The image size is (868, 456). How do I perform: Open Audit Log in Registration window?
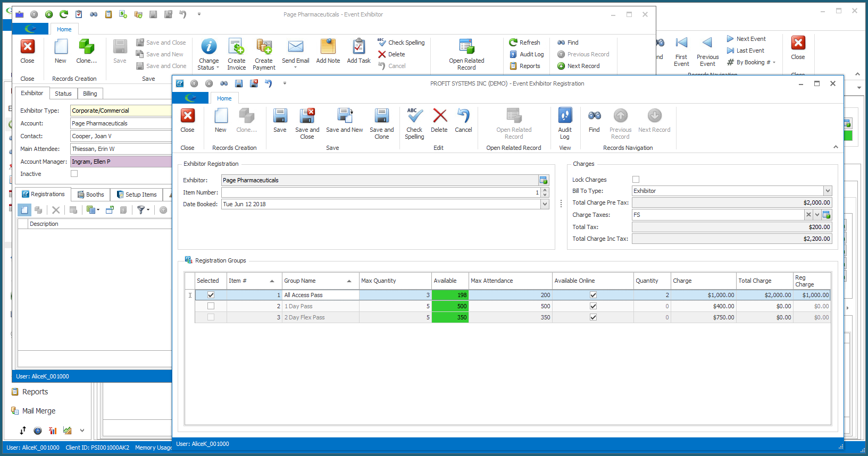pyautogui.click(x=565, y=124)
